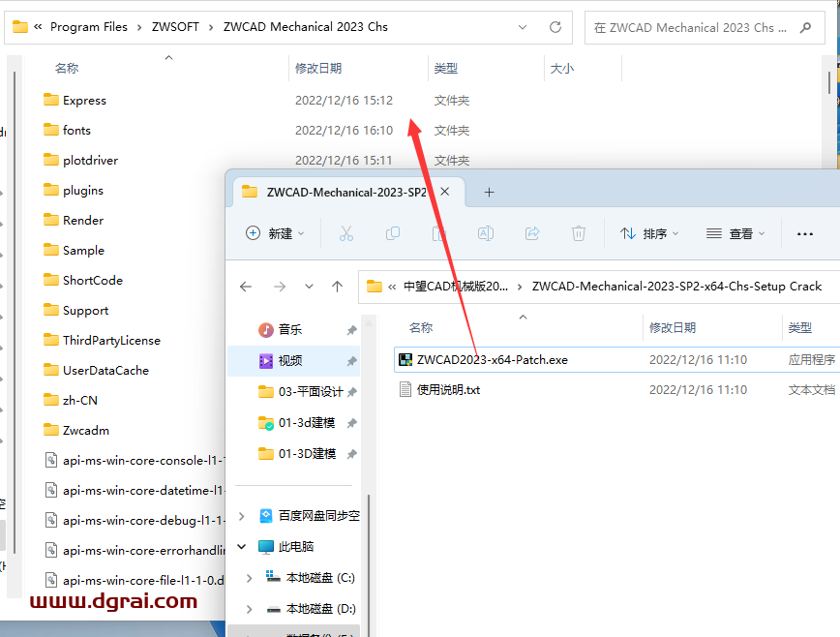Click the search box in ZWCAD Mechanical 2023 Chs

[x=705, y=27]
